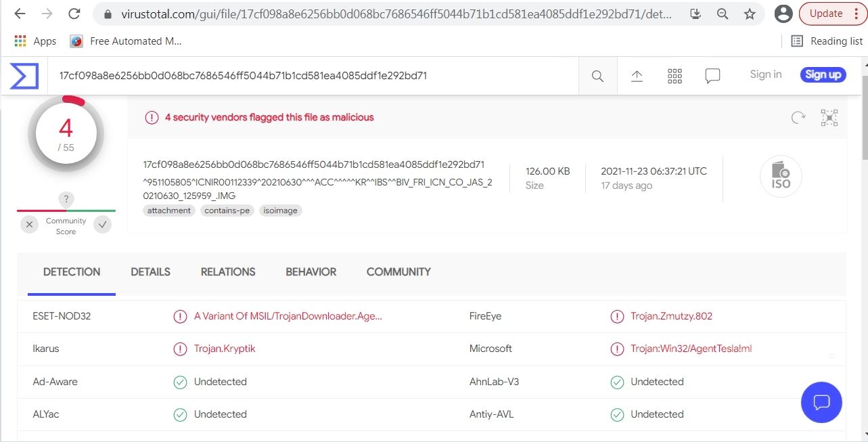Viewport: 868px width, 442px height.
Task: Vote harmless with community checkmark button
Action: pyautogui.click(x=103, y=224)
